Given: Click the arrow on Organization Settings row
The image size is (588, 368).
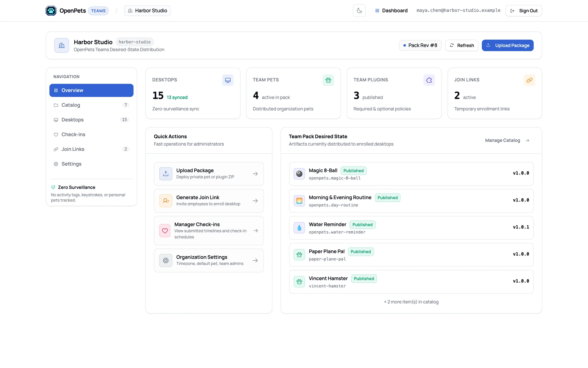Looking at the screenshot, I should click(x=255, y=260).
